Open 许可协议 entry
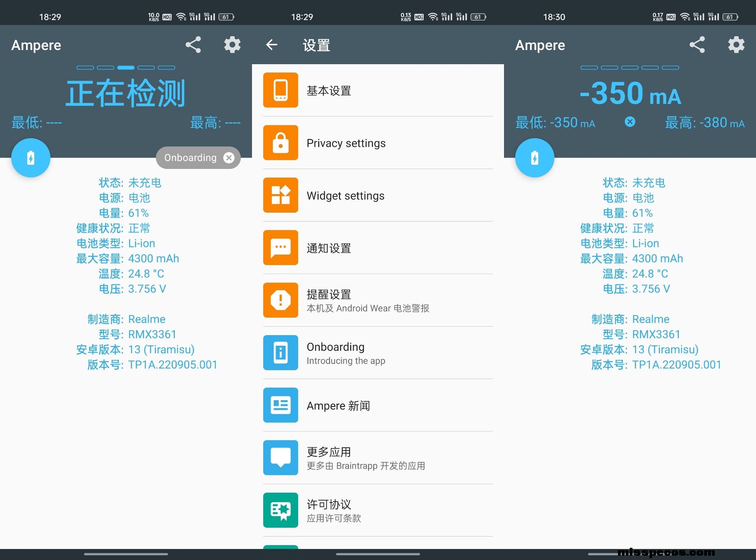Image resolution: width=756 pixels, height=560 pixels. click(x=378, y=510)
